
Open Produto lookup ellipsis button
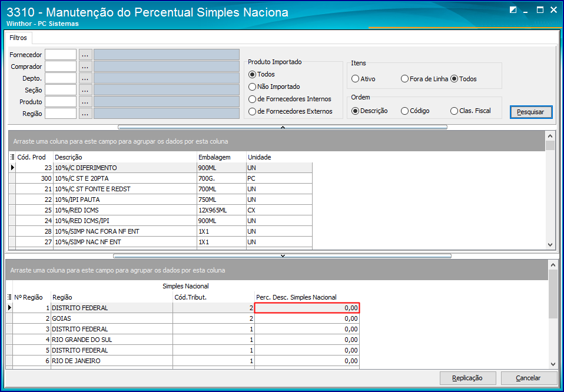point(85,102)
